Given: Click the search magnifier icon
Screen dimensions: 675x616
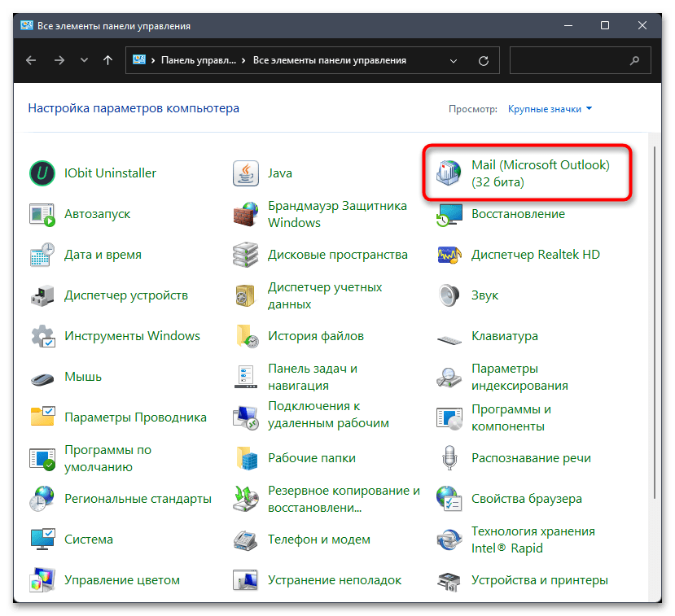Looking at the screenshot, I should (634, 61).
